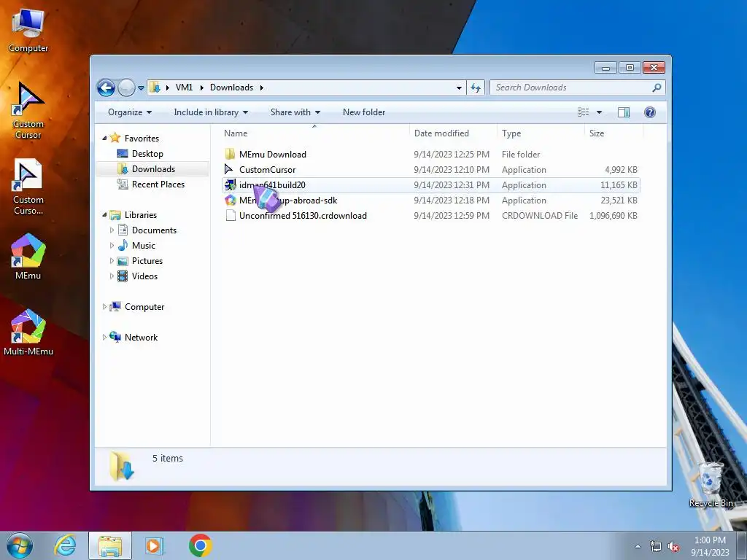Screen dimensions: 747x560
Task: Click the VM1 breadcrumb in address bar
Action: [184, 87]
